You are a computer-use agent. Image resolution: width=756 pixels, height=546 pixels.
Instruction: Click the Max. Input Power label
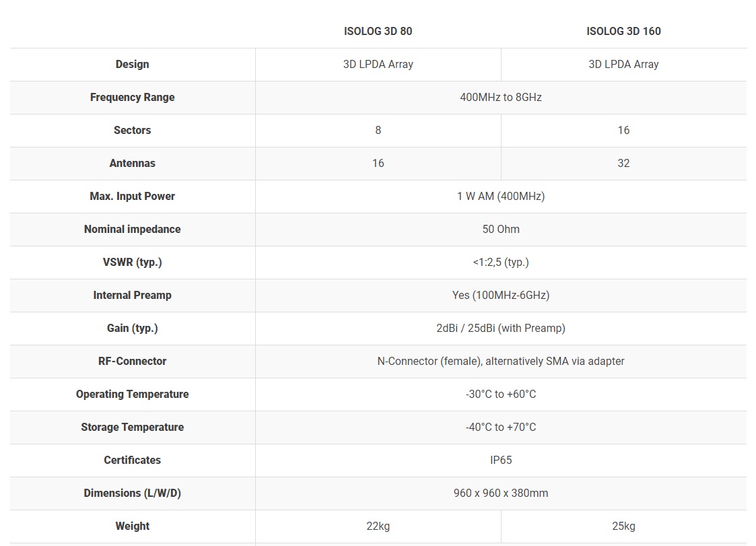point(132,196)
